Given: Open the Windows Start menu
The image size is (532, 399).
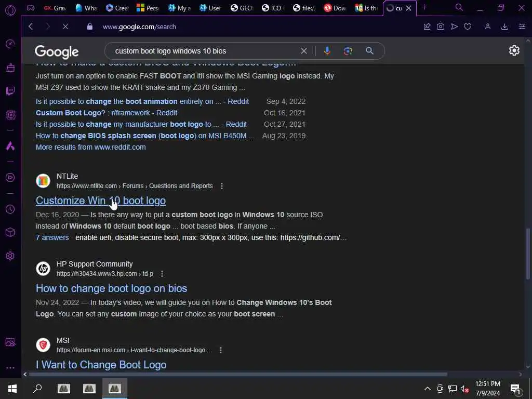Looking at the screenshot, I should (x=12, y=389).
